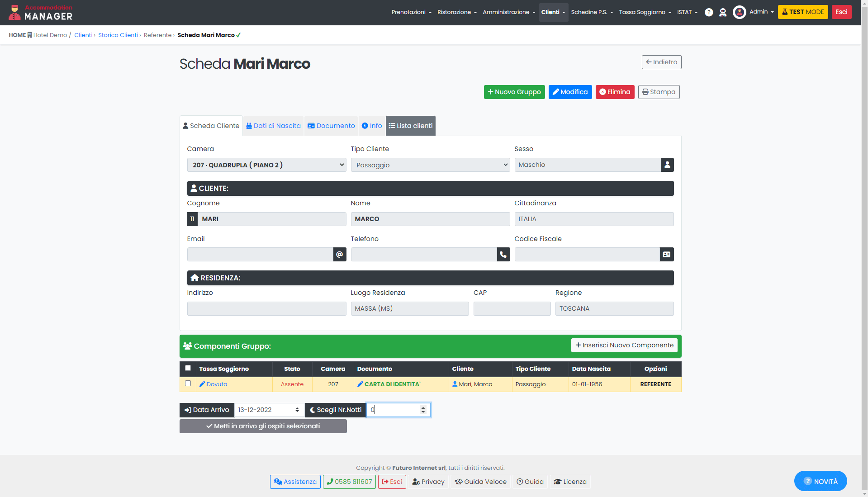
Task: Click the telephone icon beside Telefono field
Action: tap(503, 255)
